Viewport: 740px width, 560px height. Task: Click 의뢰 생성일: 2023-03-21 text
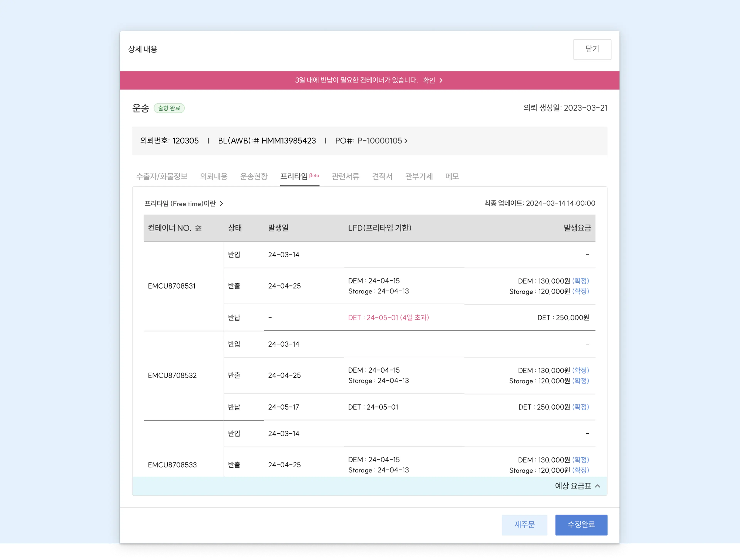(x=565, y=108)
